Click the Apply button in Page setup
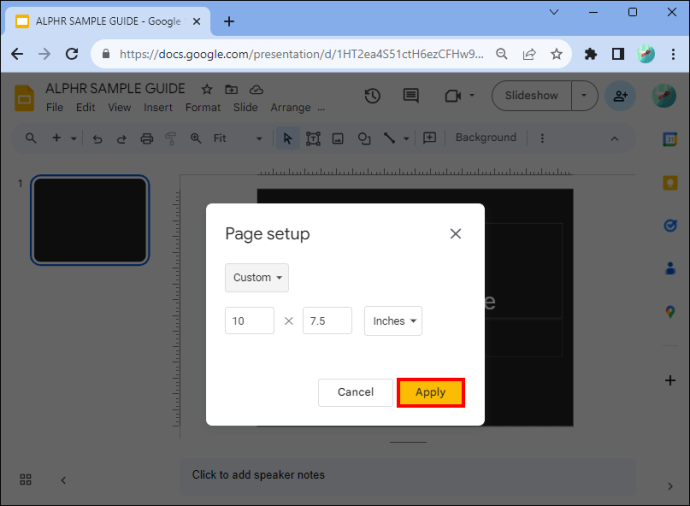The width and height of the screenshot is (690, 506). pyautogui.click(x=430, y=392)
